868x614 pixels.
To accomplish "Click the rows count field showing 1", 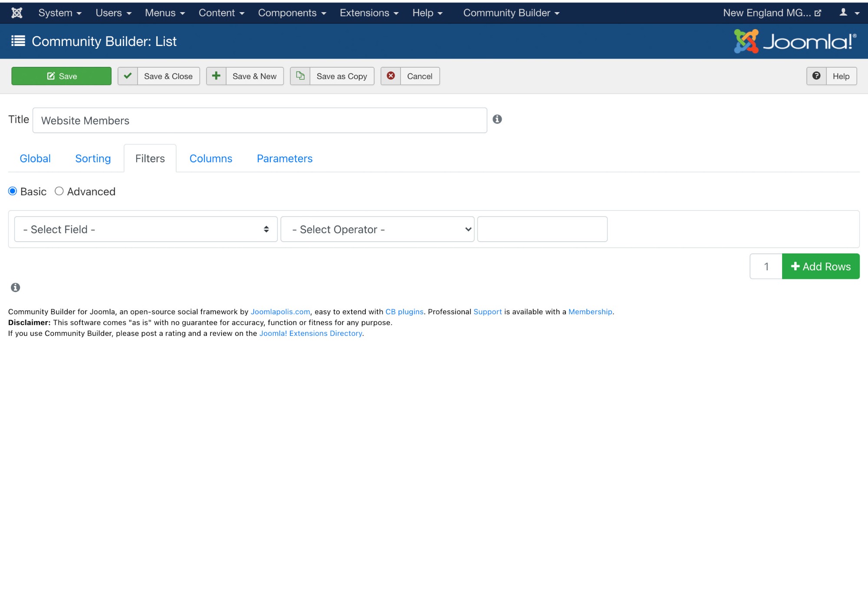I will 766,266.
